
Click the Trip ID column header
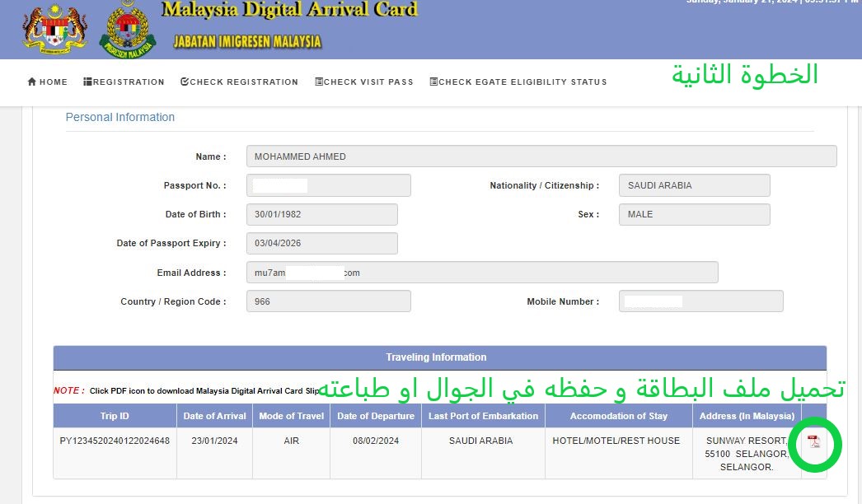pos(115,416)
